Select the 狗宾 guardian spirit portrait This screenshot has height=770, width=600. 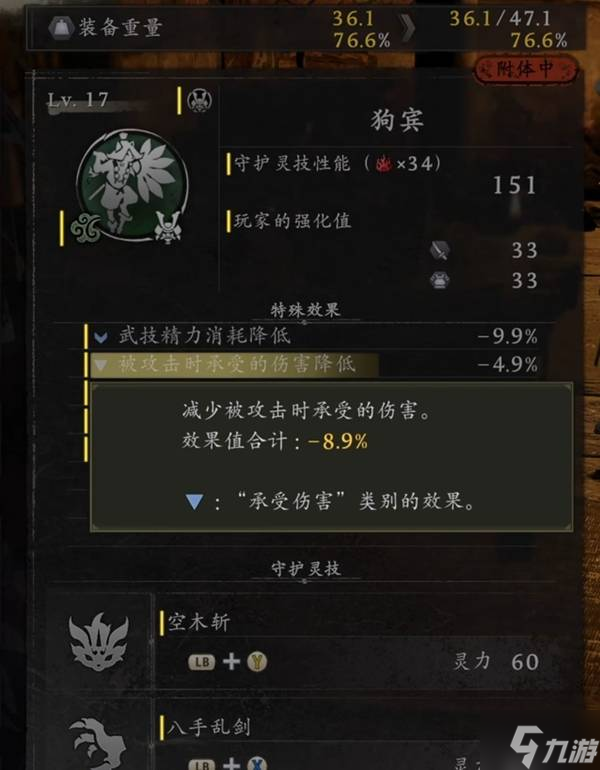click(x=132, y=186)
